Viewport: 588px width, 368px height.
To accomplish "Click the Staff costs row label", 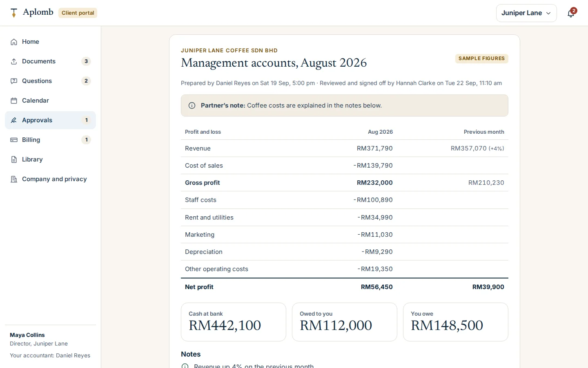I will (x=200, y=200).
